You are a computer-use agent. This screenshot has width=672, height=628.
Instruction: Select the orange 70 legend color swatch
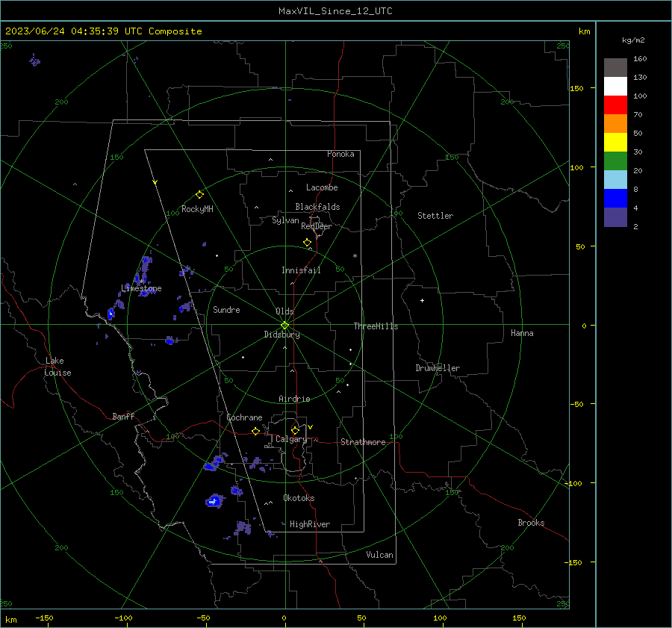coord(615,124)
